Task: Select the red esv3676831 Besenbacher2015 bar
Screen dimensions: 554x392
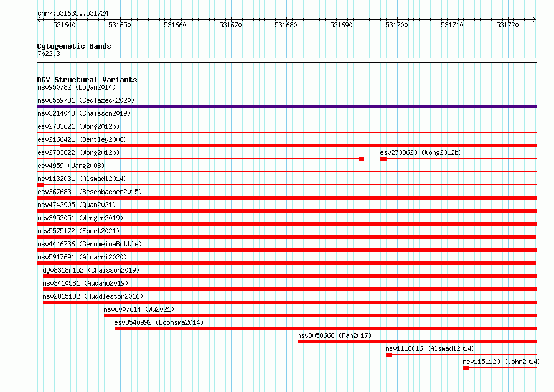Action: (286, 198)
